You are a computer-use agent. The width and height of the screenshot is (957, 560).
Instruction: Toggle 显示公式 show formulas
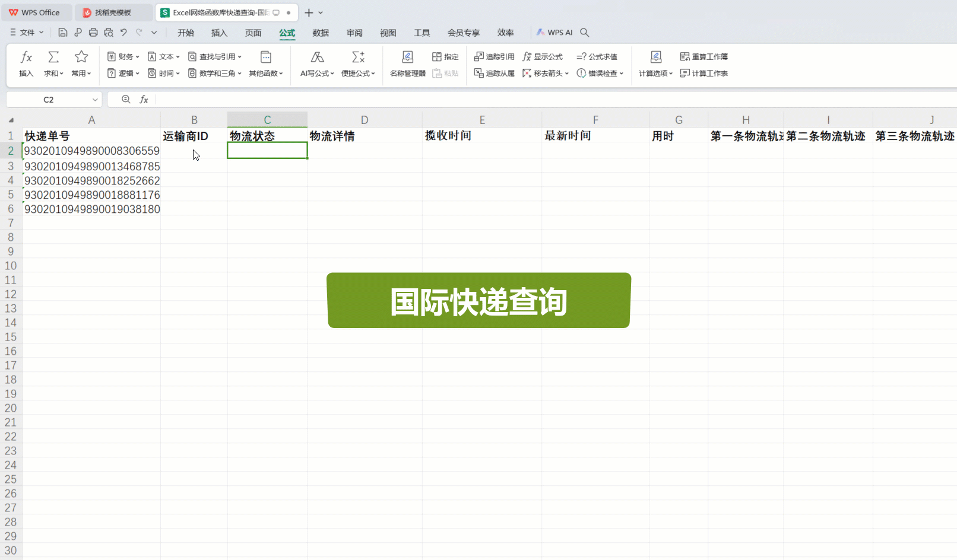[543, 57]
